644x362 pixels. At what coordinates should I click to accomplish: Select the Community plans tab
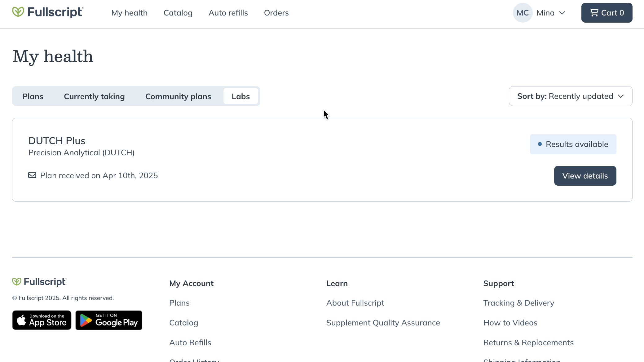point(178,96)
